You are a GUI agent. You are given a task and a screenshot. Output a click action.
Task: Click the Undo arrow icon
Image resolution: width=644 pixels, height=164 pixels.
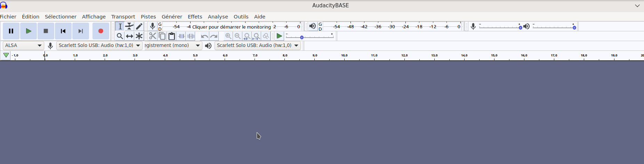pos(204,36)
